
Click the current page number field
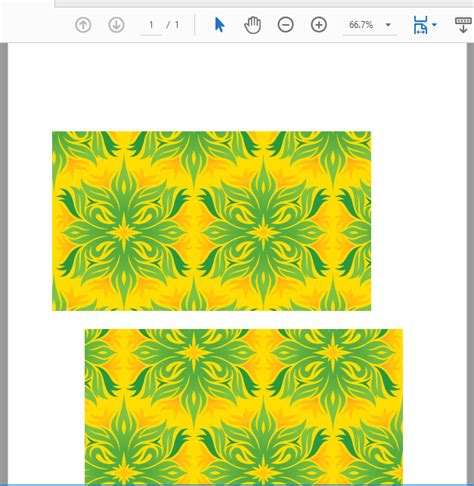click(151, 25)
